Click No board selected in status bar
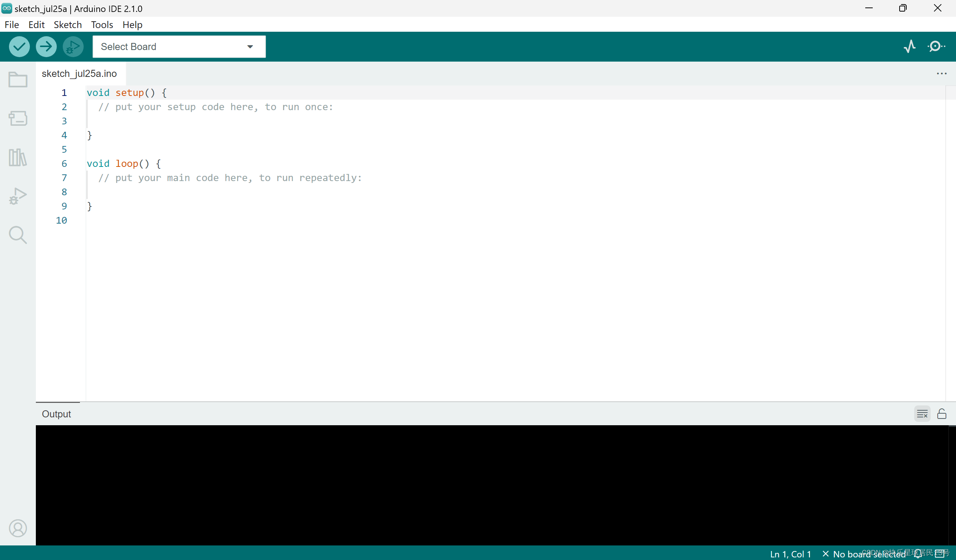 pyautogui.click(x=869, y=554)
